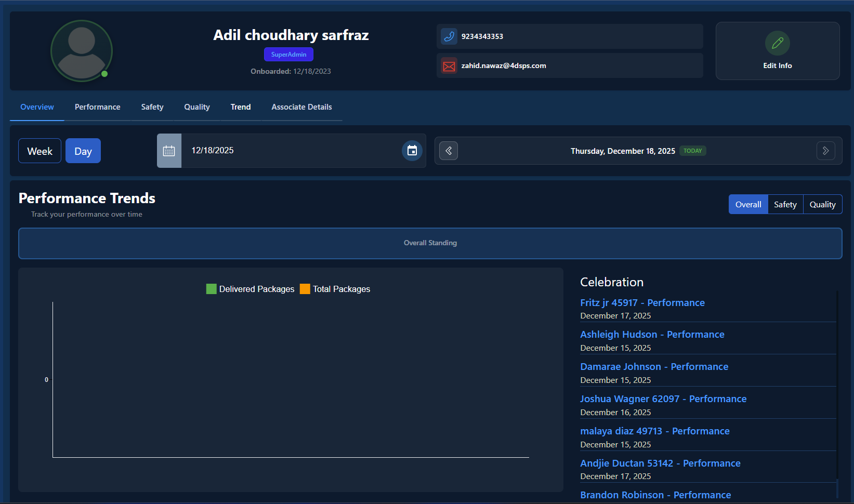Viewport: 854px width, 504px height.
Task: Go to previous day with left chevron
Action: 449,151
